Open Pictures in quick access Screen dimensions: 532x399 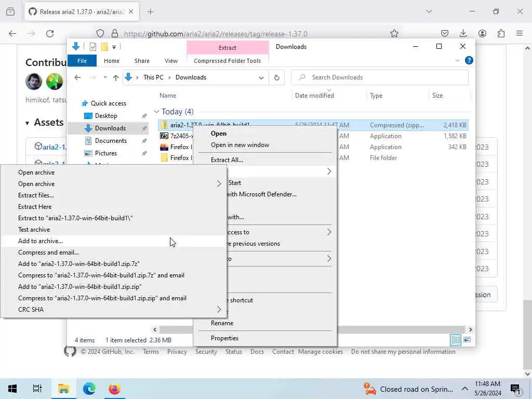106,153
